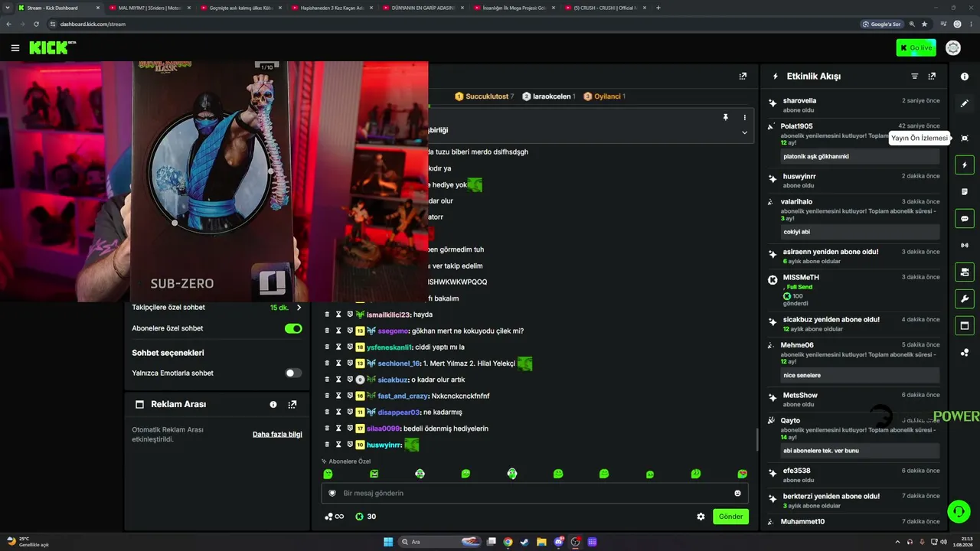Open the info icon in right sidebar
Image resolution: width=980 pixels, height=551 pixels.
click(x=965, y=77)
